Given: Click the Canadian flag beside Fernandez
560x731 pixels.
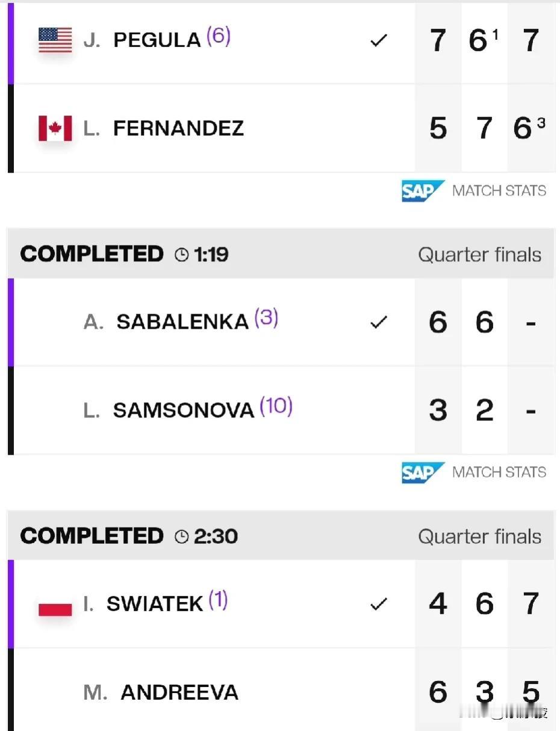Looking at the screenshot, I should (55, 128).
